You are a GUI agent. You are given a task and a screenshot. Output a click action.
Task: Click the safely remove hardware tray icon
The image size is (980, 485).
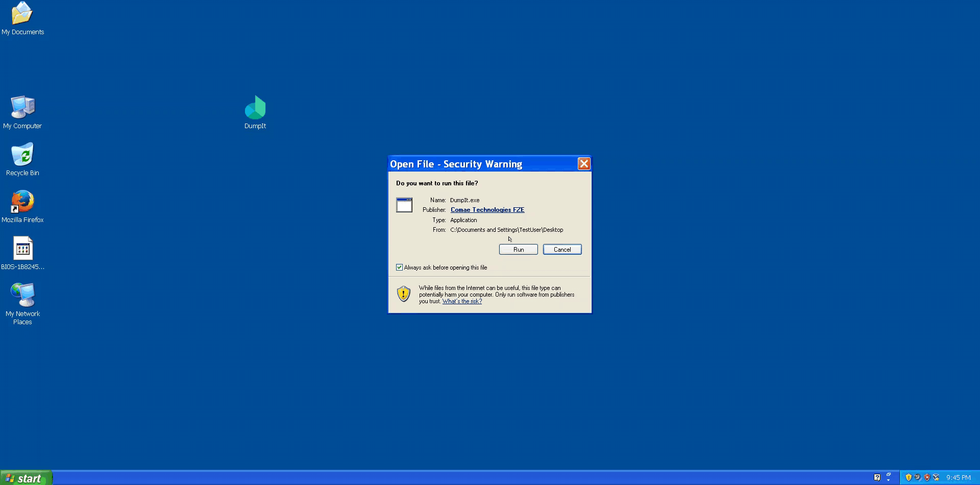coord(918,477)
